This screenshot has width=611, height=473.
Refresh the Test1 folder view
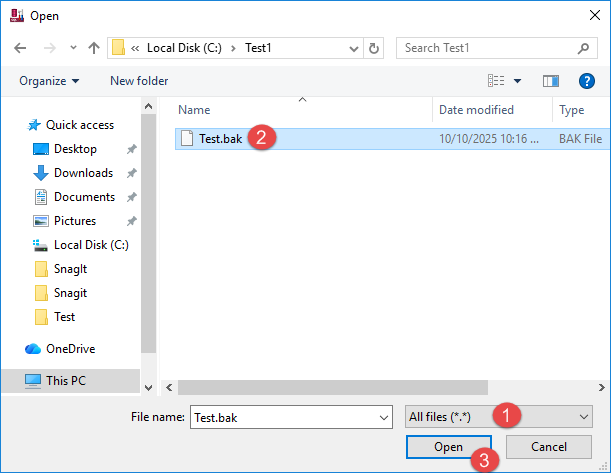tap(374, 48)
